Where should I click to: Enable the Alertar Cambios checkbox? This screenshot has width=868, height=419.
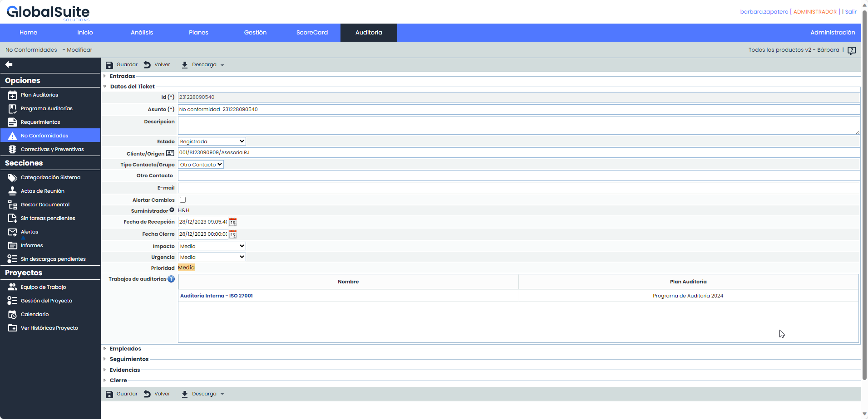click(182, 200)
